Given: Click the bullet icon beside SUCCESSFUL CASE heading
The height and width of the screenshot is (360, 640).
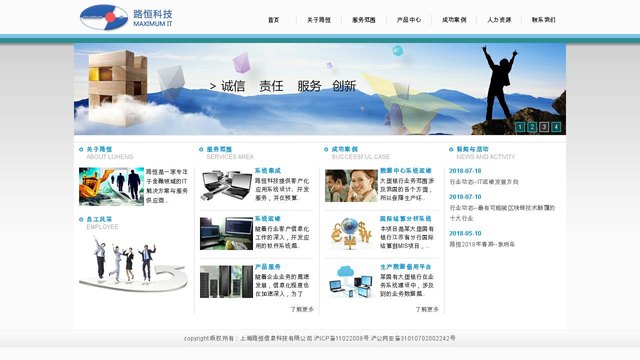Looking at the screenshot, I should 326,149.
